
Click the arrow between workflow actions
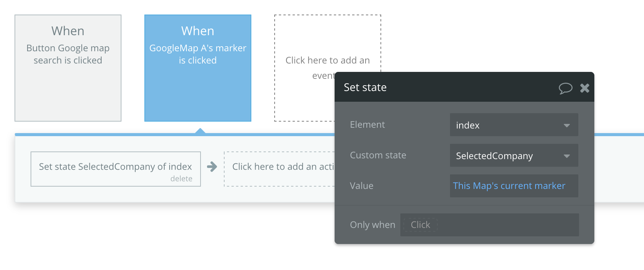coord(212,167)
